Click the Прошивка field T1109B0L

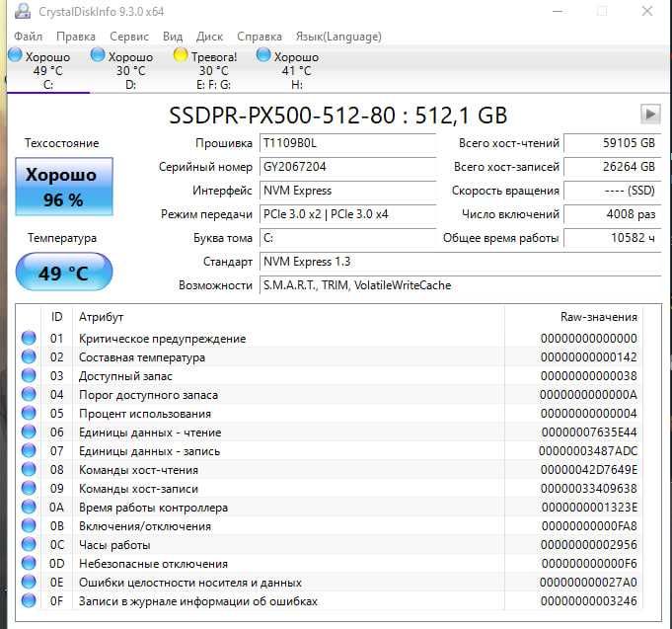click(347, 143)
